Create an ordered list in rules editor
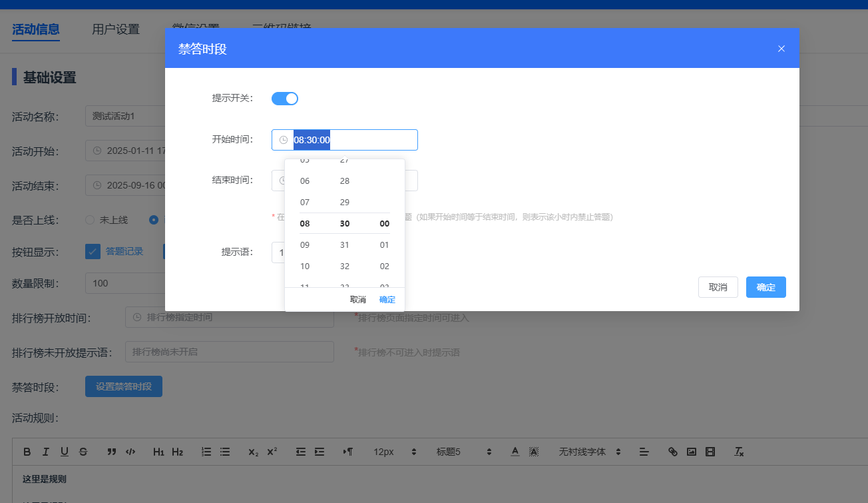Image resolution: width=868 pixels, height=503 pixels. (206, 452)
